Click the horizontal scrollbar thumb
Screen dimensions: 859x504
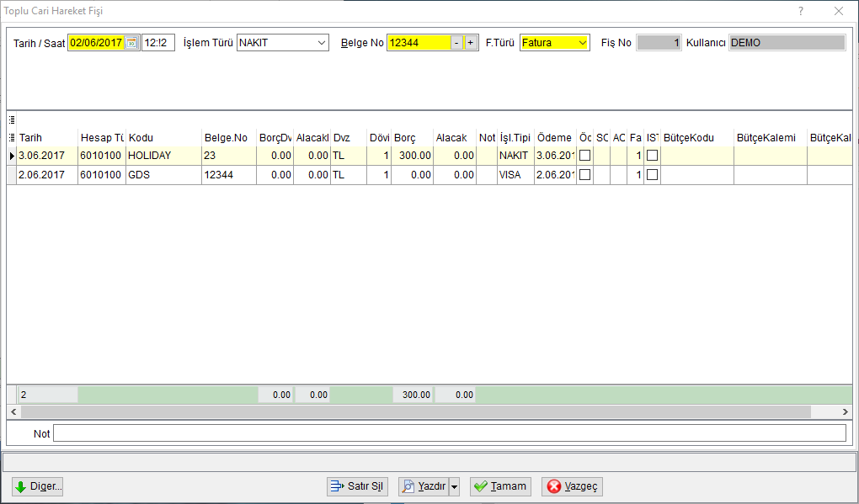point(416,411)
